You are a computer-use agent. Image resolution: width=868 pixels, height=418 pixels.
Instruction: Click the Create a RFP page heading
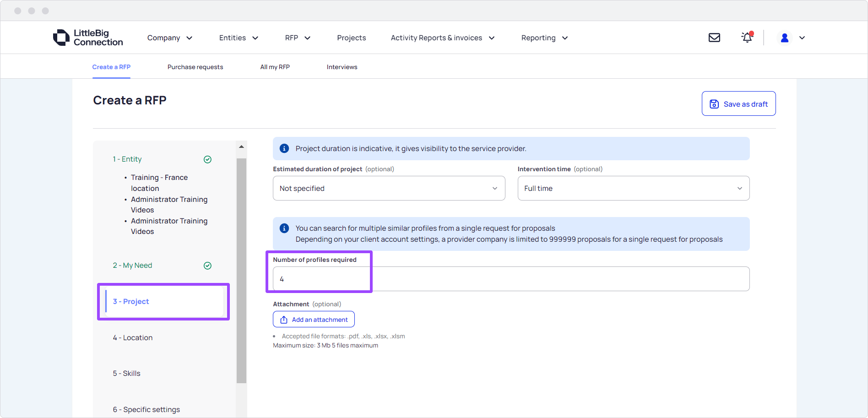tap(130, 100)
